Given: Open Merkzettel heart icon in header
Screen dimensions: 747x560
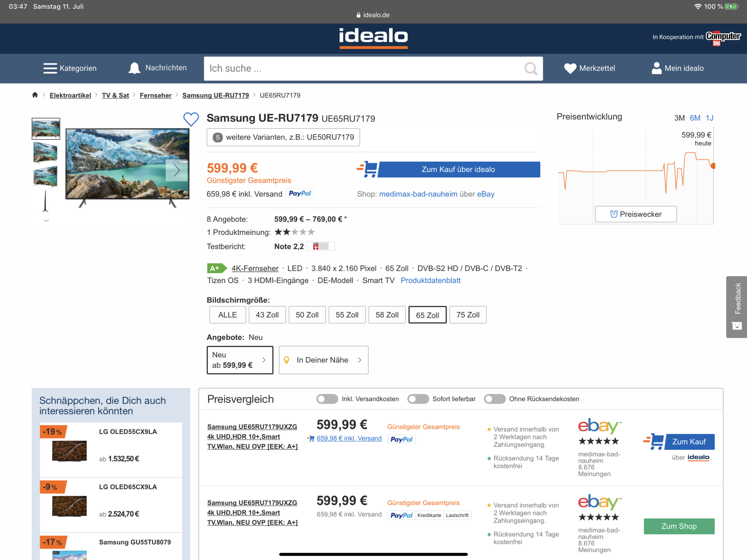Looking at the screenshot, I should (x=570, y=68).
